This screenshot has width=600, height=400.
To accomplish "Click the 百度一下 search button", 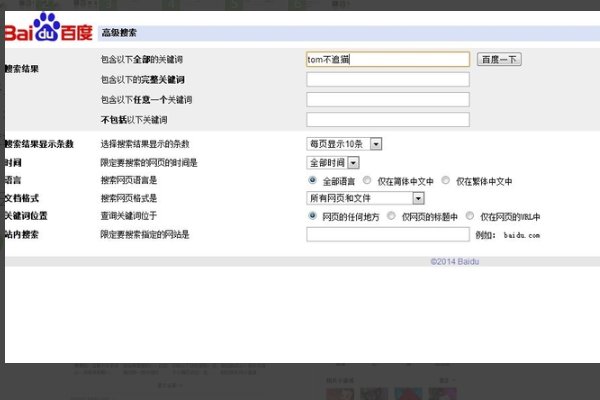I will [499, 59].
